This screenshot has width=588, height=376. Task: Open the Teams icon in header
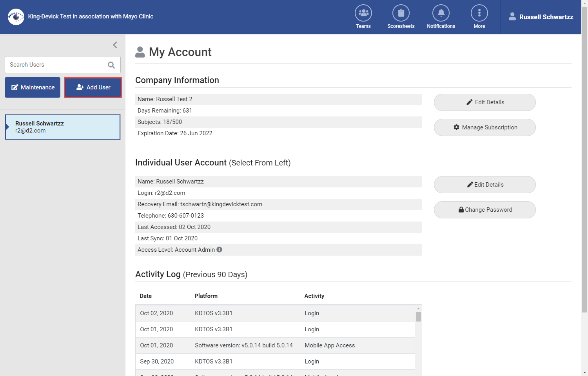(363, 13)
